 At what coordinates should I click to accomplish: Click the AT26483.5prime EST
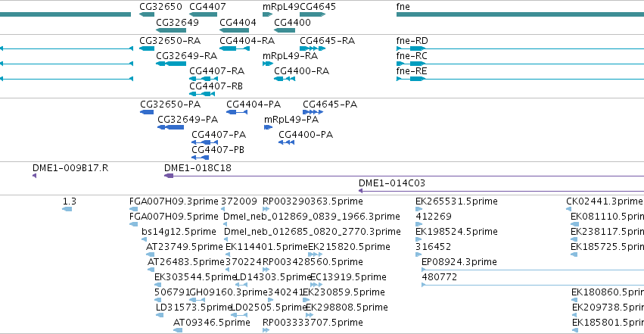pyautogui.click(x=151, y=270)
